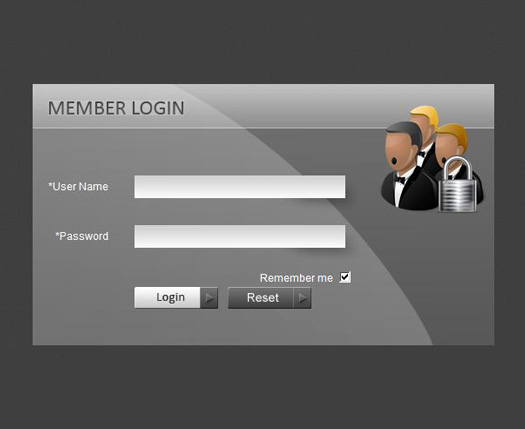Toggle the Remember me checkbox
This screenshot has height=429, width=525.
[x=345, y=277]
